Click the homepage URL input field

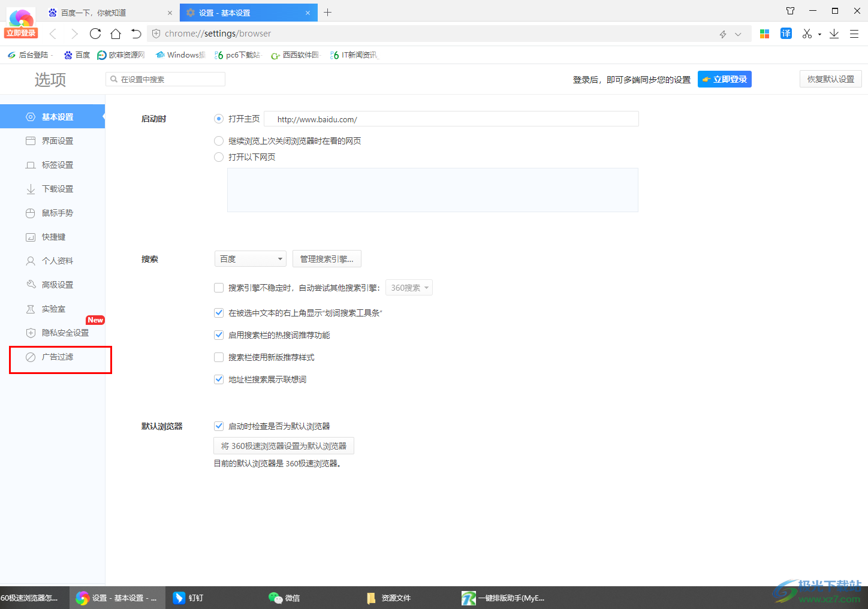pyautogui.click(x=451, y=119)
